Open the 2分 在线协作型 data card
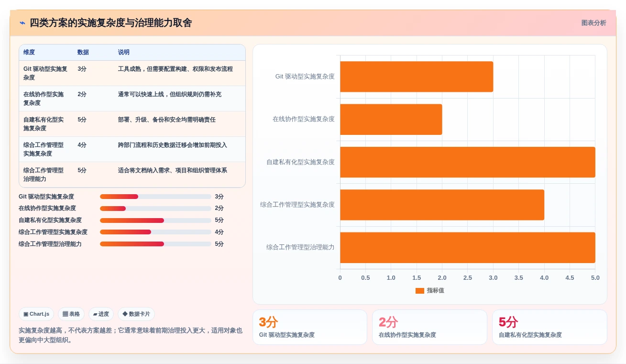 (x=429, y=327)
